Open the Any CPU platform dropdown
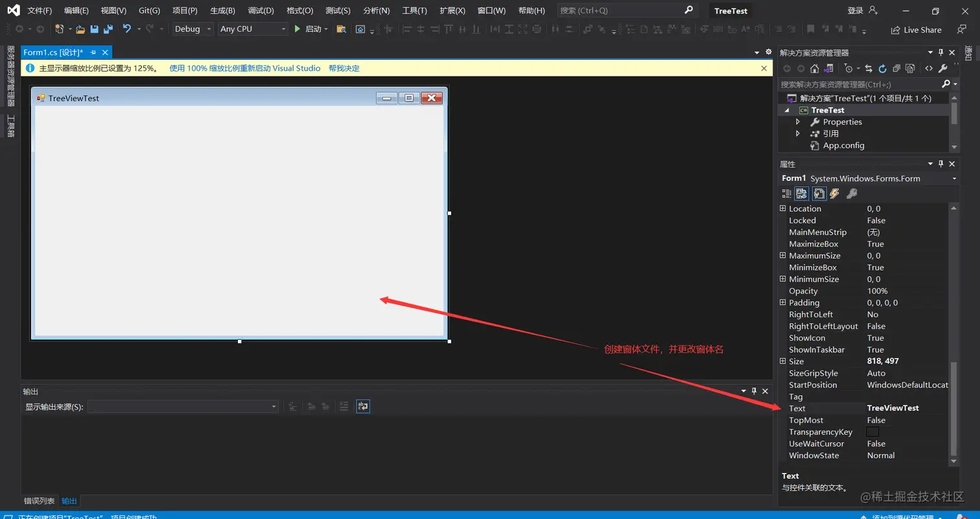This screenshot has height=519, width=980. coord(253,29)
